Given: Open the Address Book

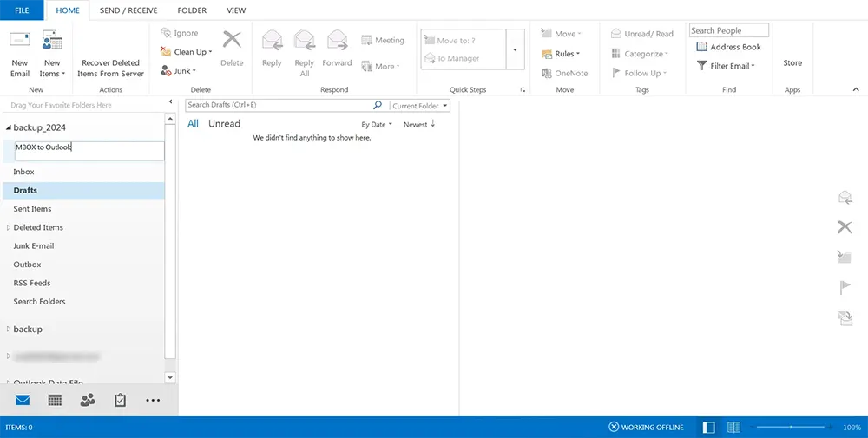Looking at the screenshot, I should (728, 47).
